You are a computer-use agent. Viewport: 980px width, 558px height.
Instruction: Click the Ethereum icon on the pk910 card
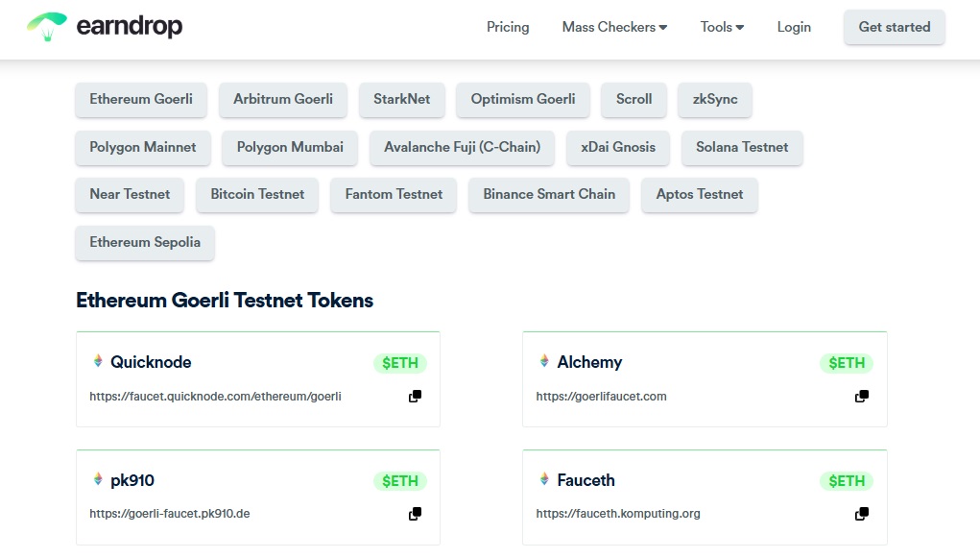point(97,480)
